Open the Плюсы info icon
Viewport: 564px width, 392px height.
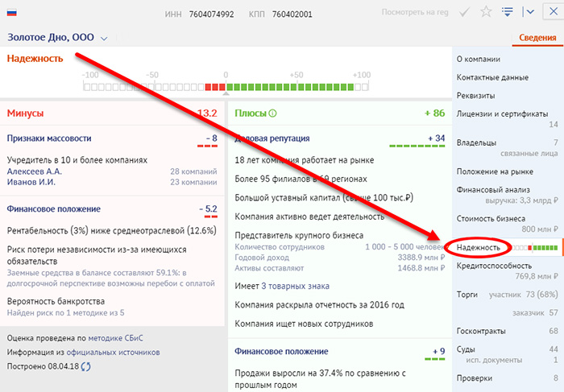click(272, 113)
